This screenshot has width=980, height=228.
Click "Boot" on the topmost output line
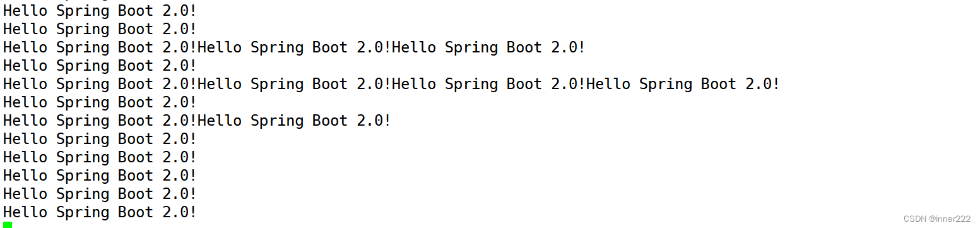(x=135, y=11)
